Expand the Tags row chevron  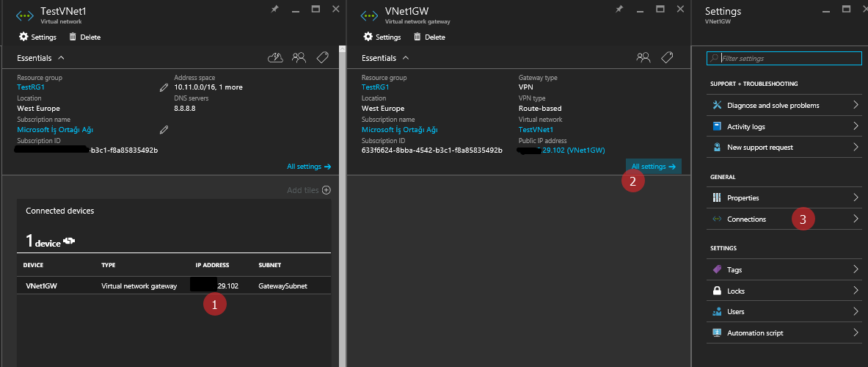coord(856,269)
